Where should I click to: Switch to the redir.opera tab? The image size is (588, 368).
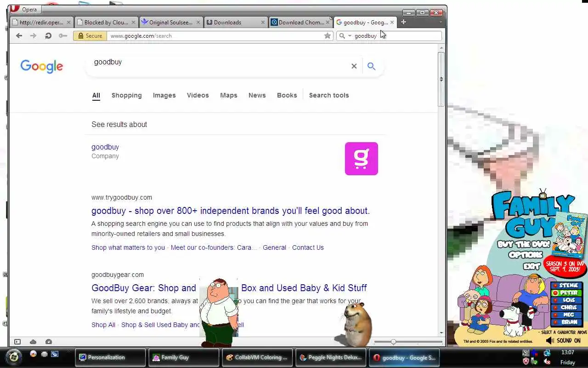point(41,22)
